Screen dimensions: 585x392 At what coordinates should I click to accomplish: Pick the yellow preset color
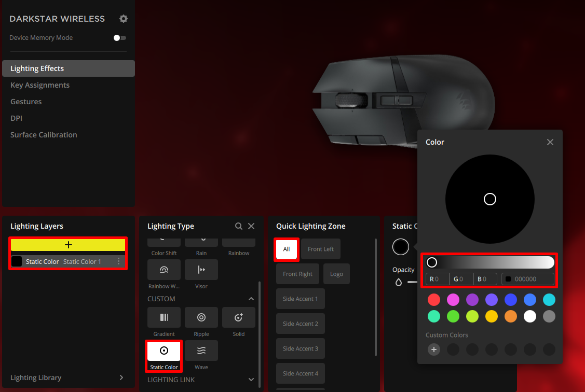492,316
